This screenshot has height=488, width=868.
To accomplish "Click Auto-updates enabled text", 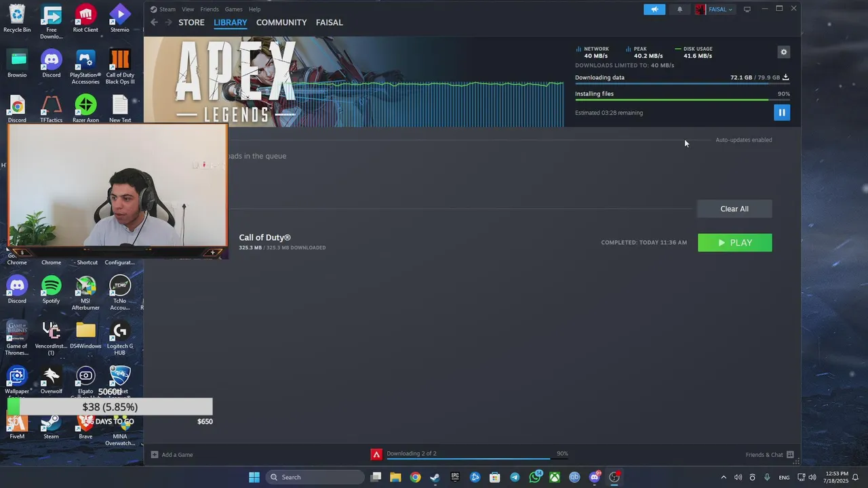I will click(x=744, y=140).
